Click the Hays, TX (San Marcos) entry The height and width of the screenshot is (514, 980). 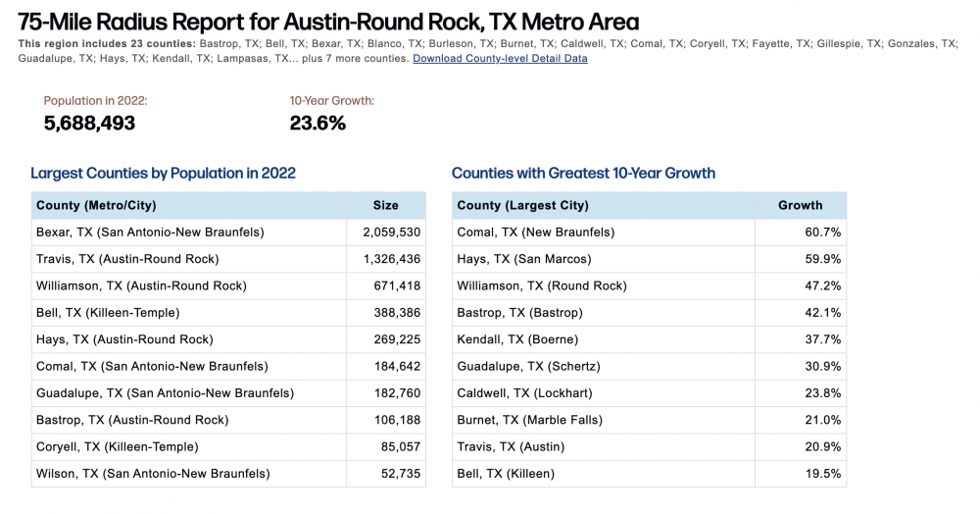coord(524,259)
